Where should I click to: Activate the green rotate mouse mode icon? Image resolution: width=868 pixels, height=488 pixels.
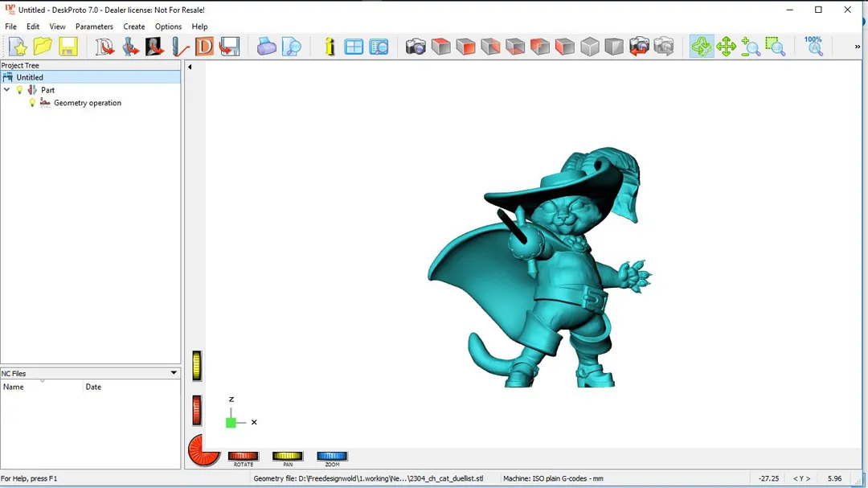click(702, 47)
